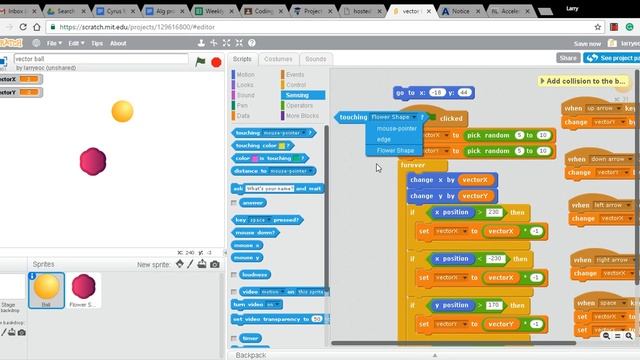The height and width of the screenshot is (360, 640).
Task: Choose edge in touching dropdown list
Action: point(384,140)
